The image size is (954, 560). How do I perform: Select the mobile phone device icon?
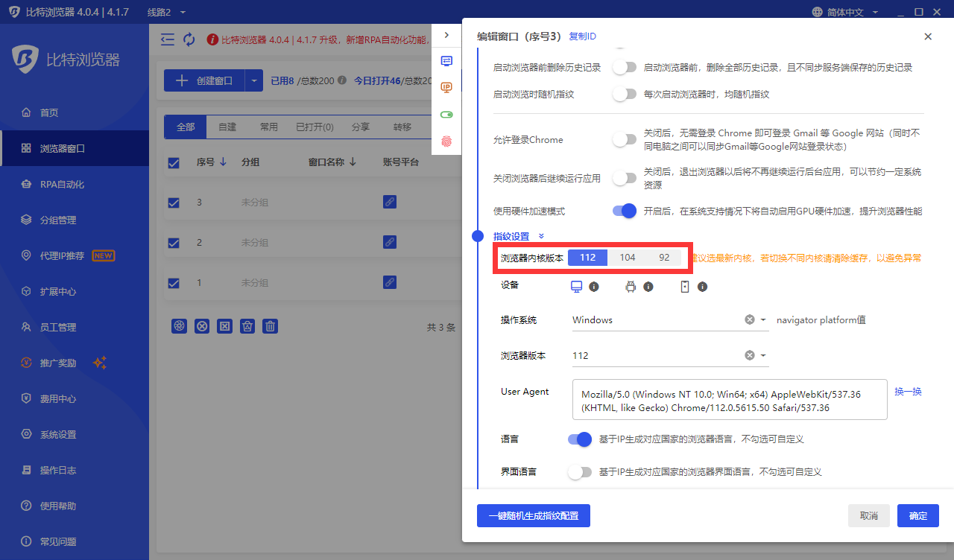tap(685, 286)
